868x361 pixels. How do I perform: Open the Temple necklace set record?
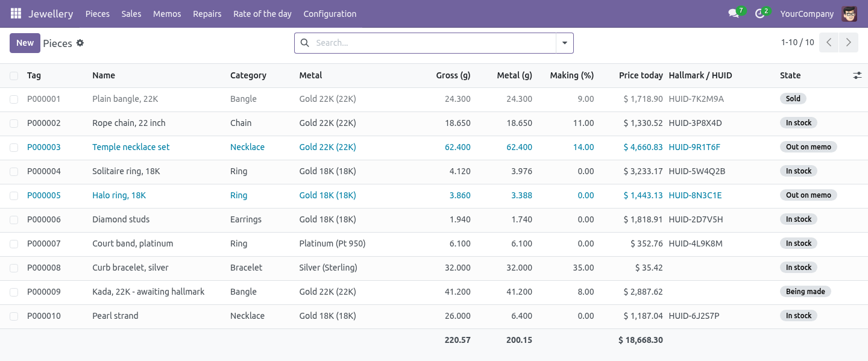(131, 147)
